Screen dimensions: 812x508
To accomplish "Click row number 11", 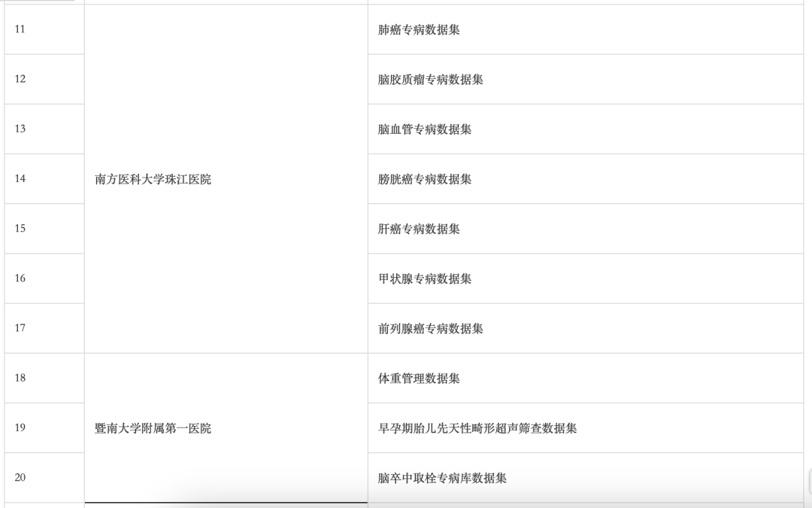I will tap(20, 29).
